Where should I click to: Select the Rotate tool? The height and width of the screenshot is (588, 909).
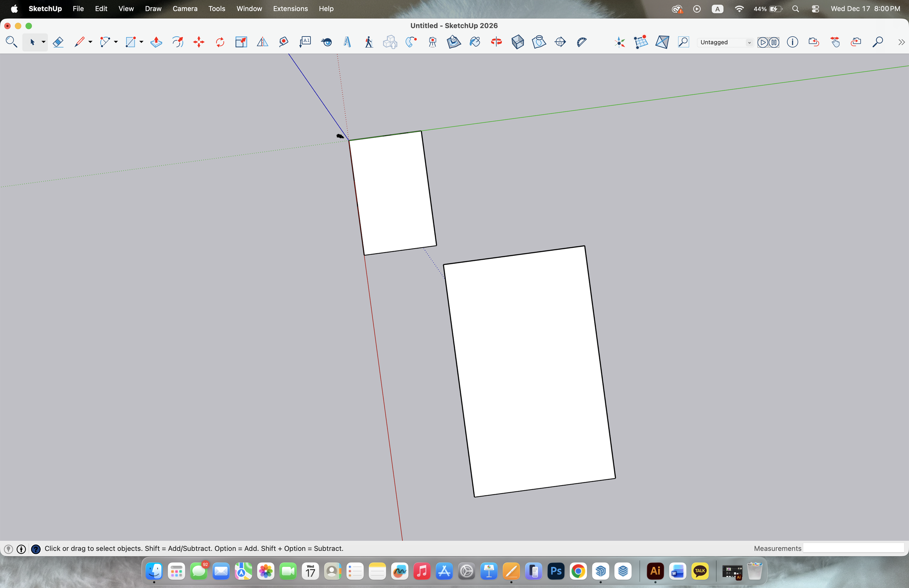click(220, 42)
